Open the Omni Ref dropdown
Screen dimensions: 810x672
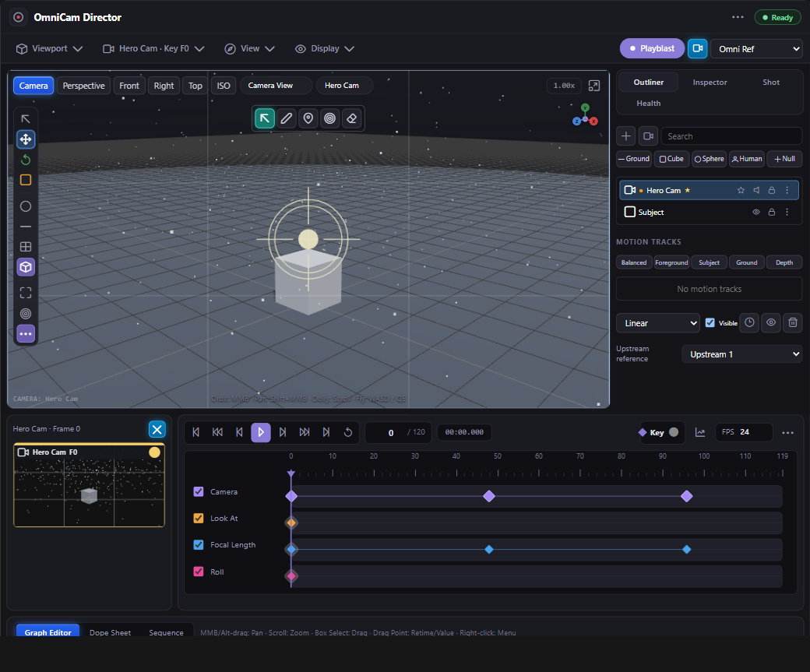click(x=756, y=48)
